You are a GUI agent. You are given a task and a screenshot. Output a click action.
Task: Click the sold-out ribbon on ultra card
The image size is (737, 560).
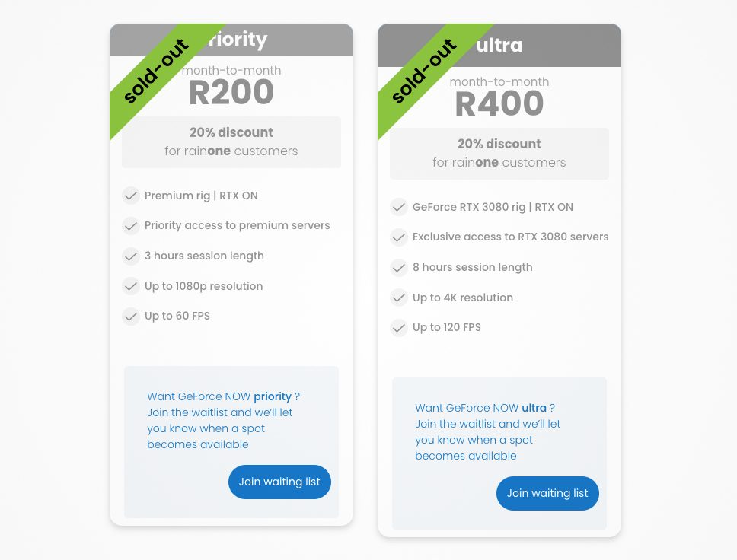coord(424,71)
